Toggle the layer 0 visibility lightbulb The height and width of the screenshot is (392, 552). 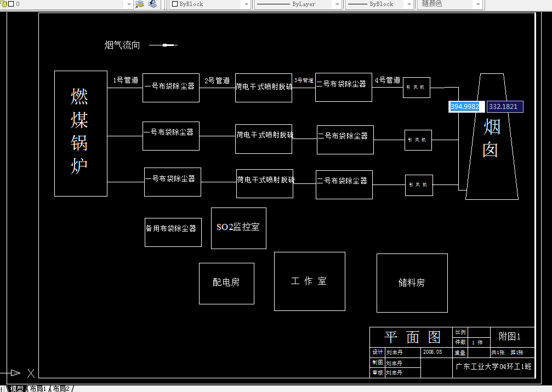coord(3,4)
